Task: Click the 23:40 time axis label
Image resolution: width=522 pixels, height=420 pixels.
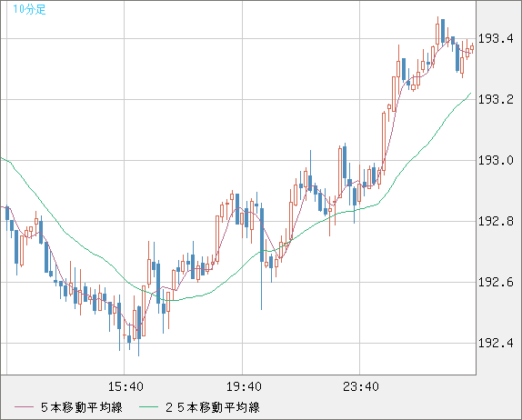Action: tap(361, 386)
